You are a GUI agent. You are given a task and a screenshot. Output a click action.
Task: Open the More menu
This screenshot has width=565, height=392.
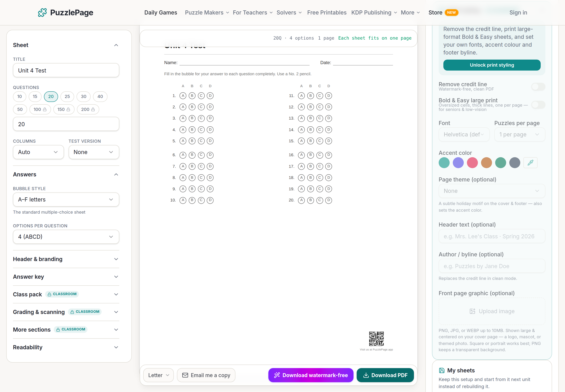(x=410, y=13)
